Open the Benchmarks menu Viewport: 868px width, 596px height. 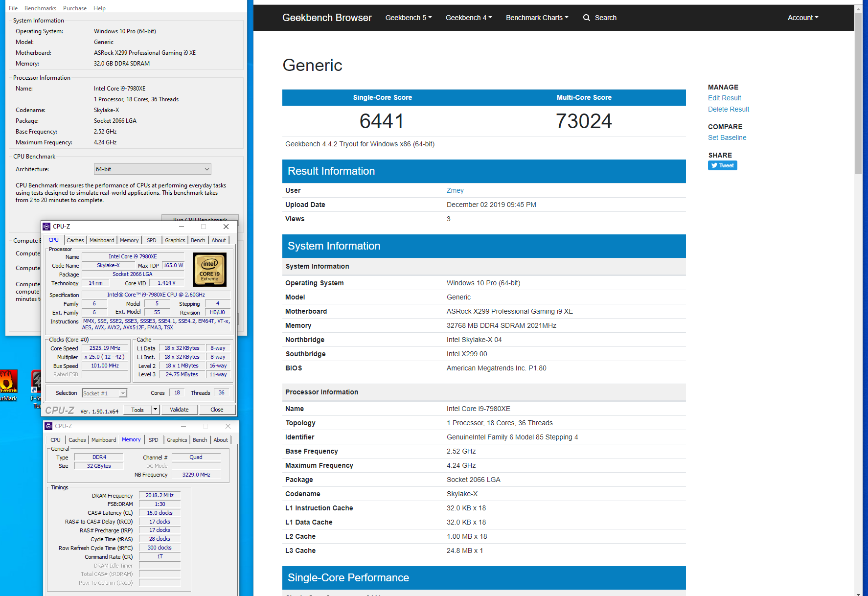click(x=40, y=8)
